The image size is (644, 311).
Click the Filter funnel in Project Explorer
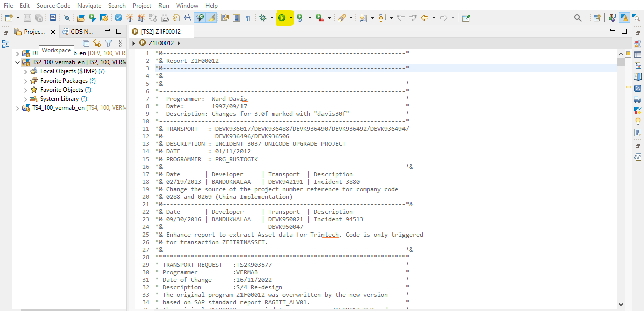pos(108,44)
